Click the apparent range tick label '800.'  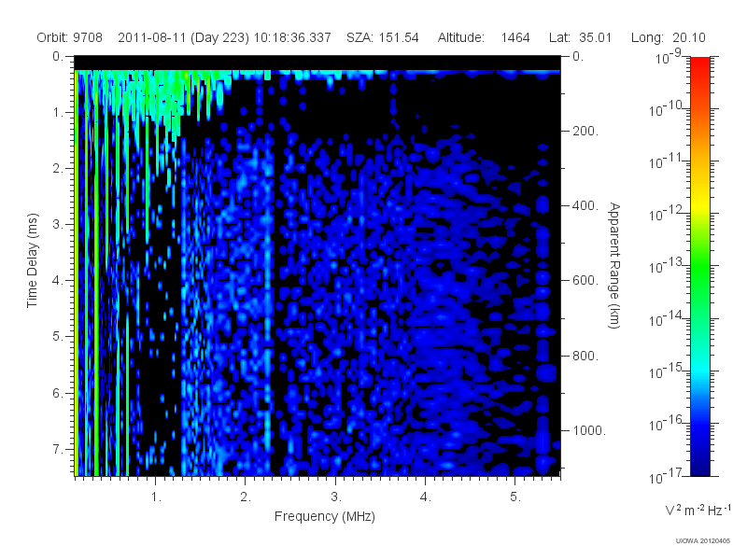585,356
